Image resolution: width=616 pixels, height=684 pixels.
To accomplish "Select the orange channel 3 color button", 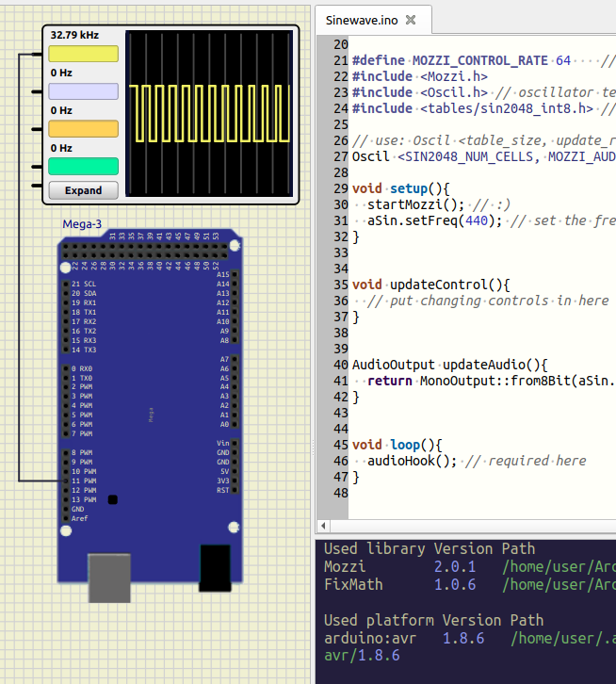I will [83, 129].
